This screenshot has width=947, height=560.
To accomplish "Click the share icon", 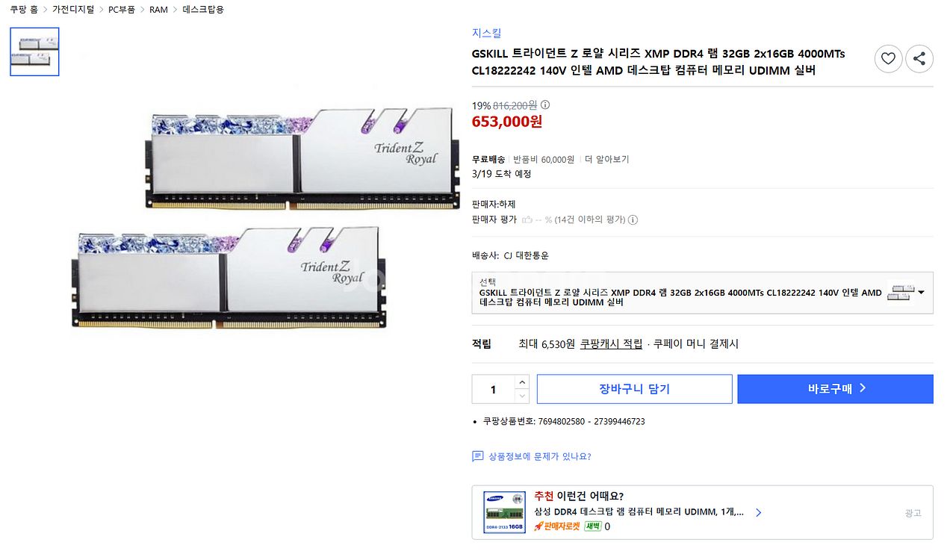I will [x=919, y=58].
